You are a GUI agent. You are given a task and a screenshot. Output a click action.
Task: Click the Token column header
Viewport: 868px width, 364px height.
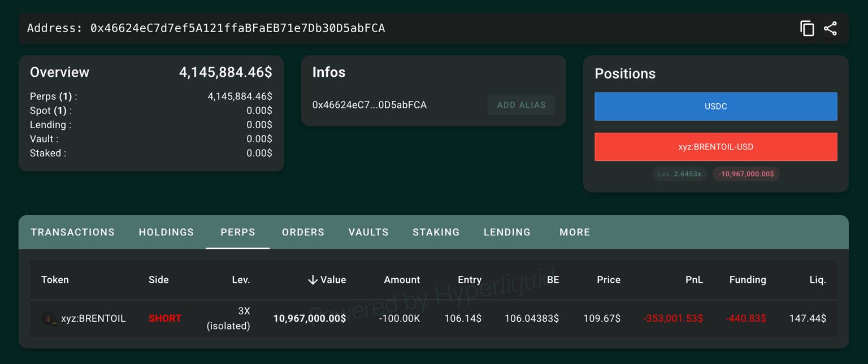click(55, 280)
